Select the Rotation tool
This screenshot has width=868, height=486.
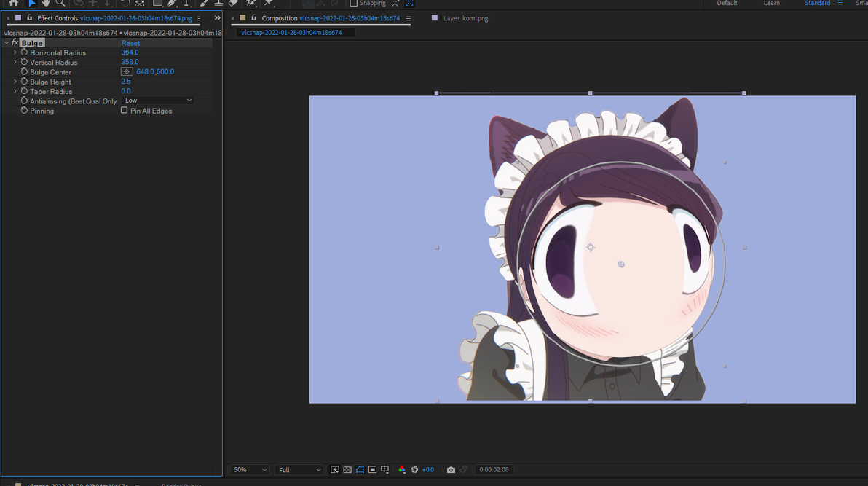[x=125, y=3]
